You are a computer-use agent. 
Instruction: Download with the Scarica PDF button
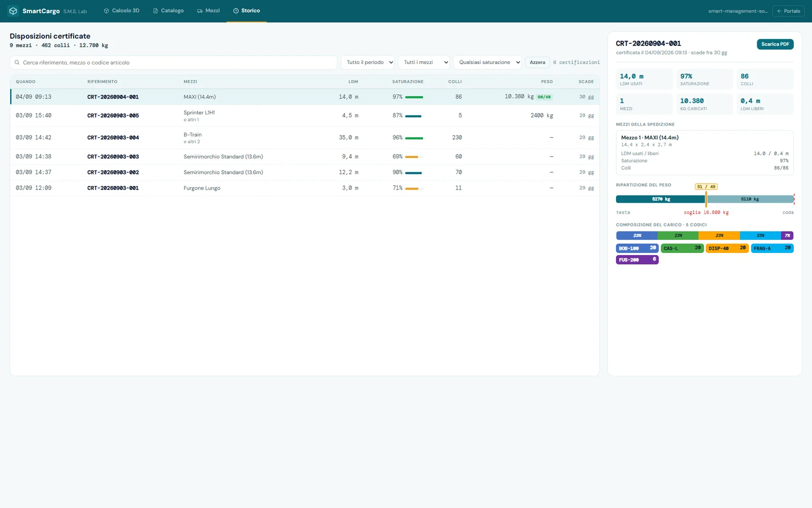point(775,44)
